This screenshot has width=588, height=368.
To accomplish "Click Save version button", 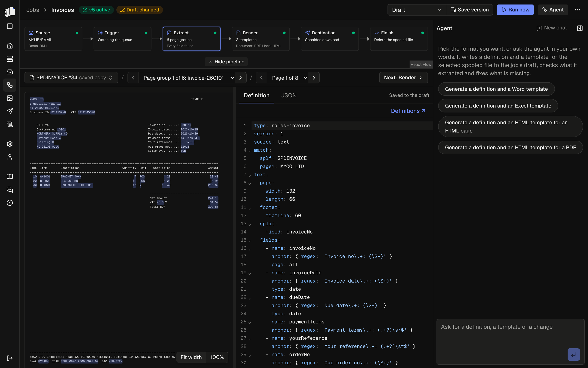I will pyautogui.click(x=469, y=10).
